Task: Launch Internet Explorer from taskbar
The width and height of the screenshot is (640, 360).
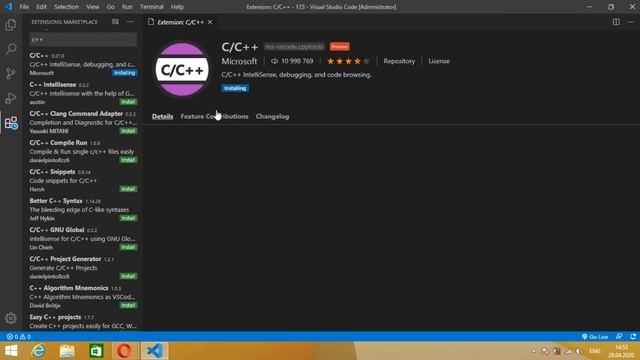Action: click(39, 351)
